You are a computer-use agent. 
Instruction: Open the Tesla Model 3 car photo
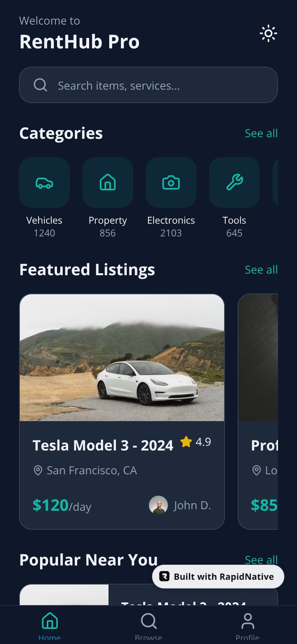pyautogui.click(x=122, y=358)
